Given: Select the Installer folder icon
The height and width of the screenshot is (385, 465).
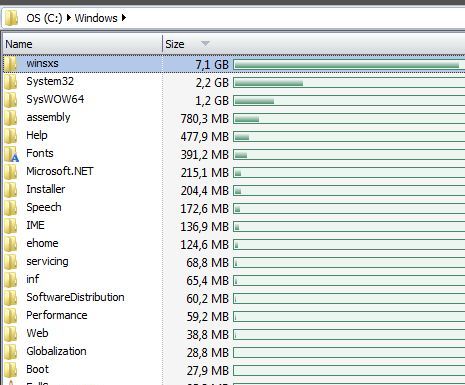Looking at the screenshot, I should pyautogui.click(x=11, y=189).
